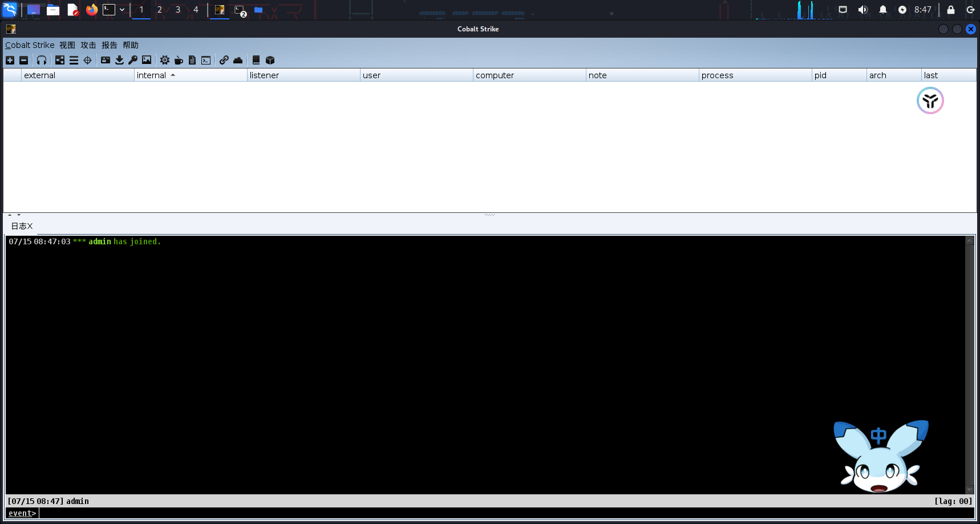This screenshot has height=524, width=980.
Task: Open screenshots via the picture icon
Action: pyautogui.click(x=147, y=60)
